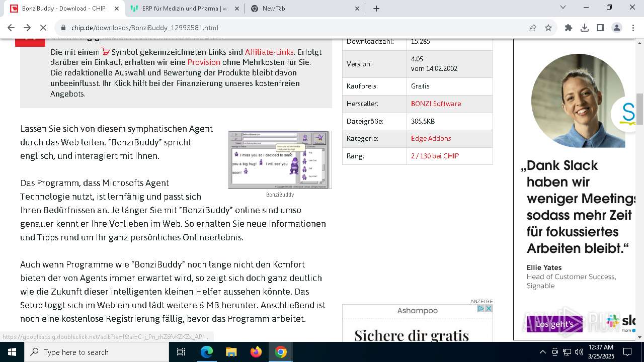Close the BonziBuddy - Download - CHIP tab
644x362 pixels.
tap(117, 9)
